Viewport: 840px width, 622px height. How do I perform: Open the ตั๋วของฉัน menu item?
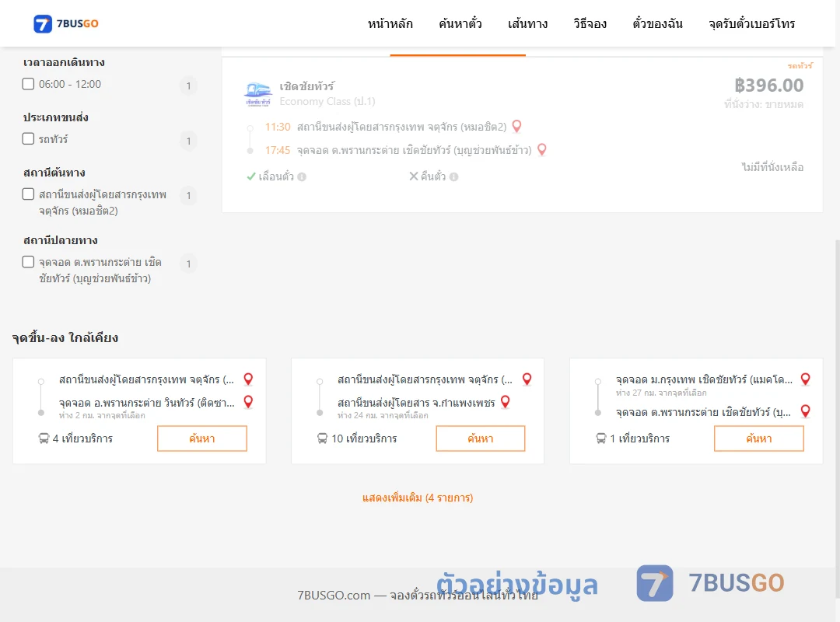[x=657, y=23]
